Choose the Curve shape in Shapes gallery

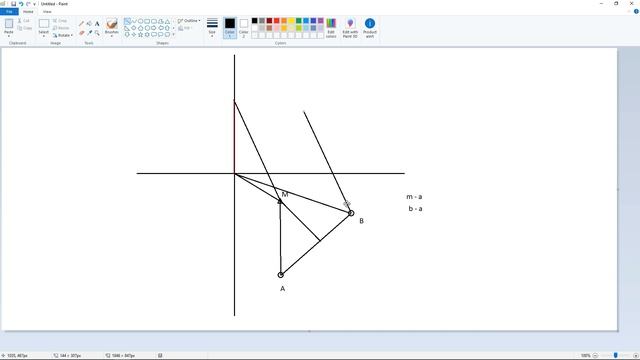(x=134, y=21)
